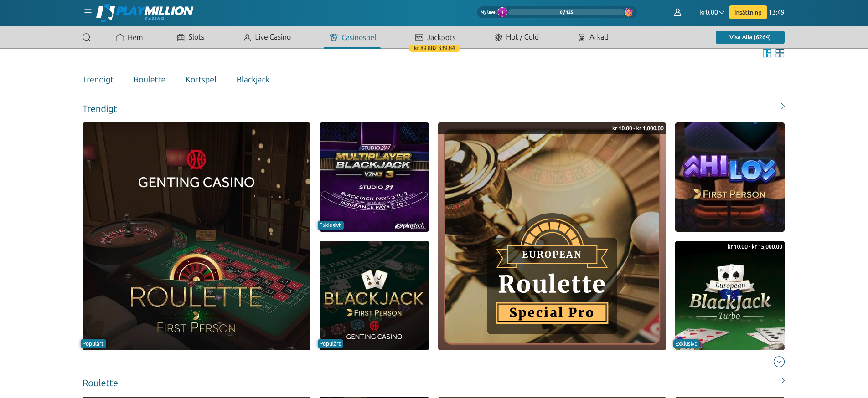Viewport: 868px width, 398px height.
Task: Click the circular down-chevron below games
Action: click(x=779, y=362)
